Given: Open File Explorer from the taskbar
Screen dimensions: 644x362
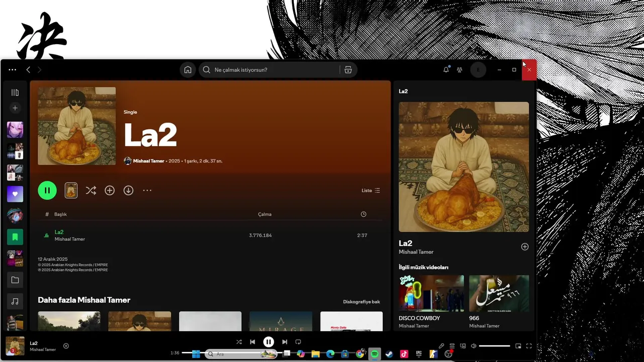Looking at the screenshot, I should [315, 354].
